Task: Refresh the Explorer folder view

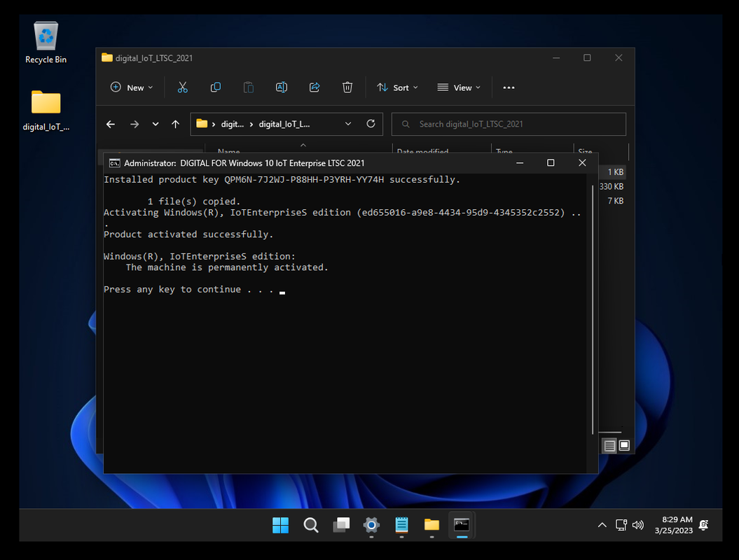Action: pos(371,124)
